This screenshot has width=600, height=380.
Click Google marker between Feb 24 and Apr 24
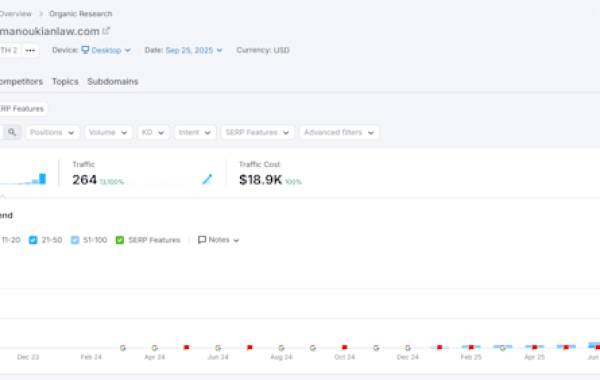point(123,347)
